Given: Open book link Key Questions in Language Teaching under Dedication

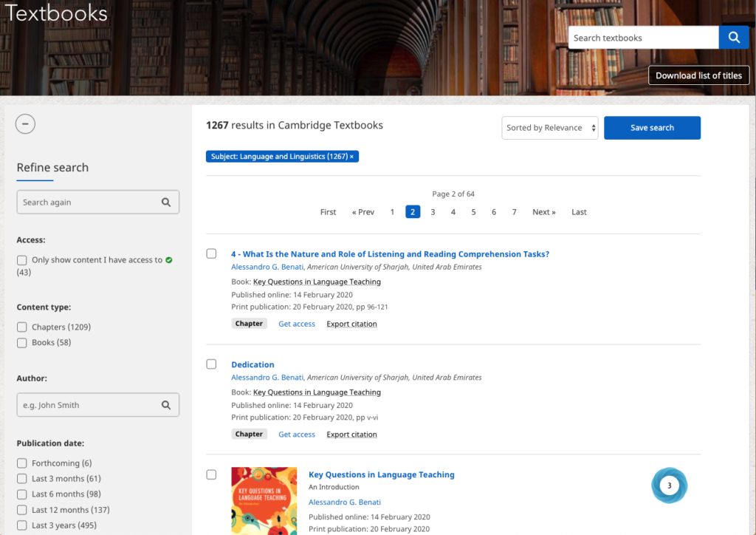Looking at the screenshot, I should click(317, 392).
